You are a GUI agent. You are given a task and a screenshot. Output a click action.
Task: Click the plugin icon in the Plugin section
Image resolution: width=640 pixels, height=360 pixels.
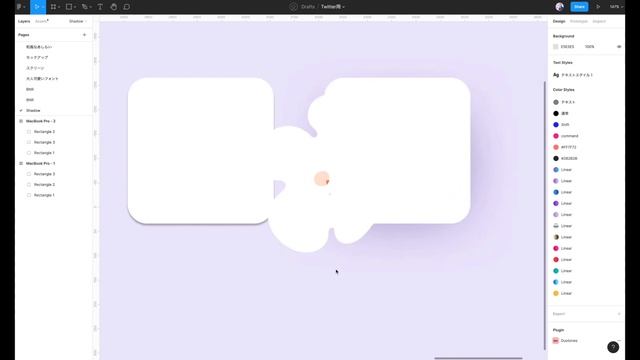tap(556, 340)
